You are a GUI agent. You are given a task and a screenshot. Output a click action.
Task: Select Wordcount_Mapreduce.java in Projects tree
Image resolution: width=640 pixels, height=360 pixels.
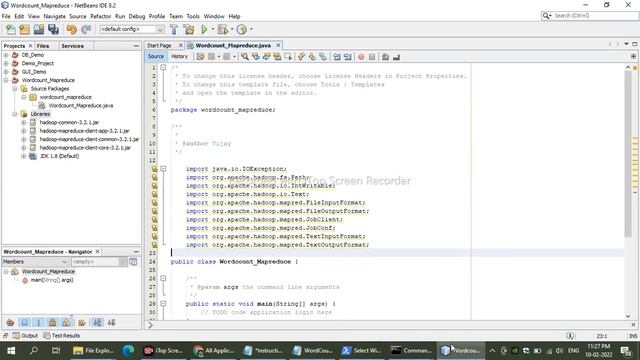point(81,106)
